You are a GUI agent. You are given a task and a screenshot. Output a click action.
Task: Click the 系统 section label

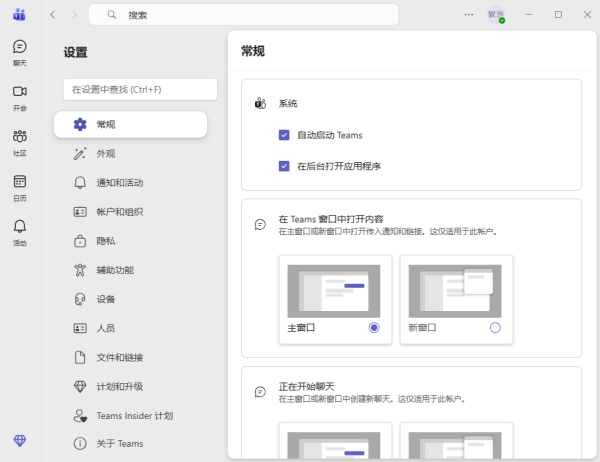click(288, 103)
